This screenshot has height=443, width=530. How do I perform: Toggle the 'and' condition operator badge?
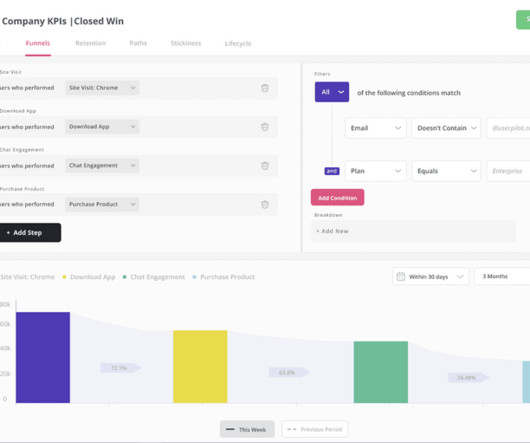click(x=332, y=171)
